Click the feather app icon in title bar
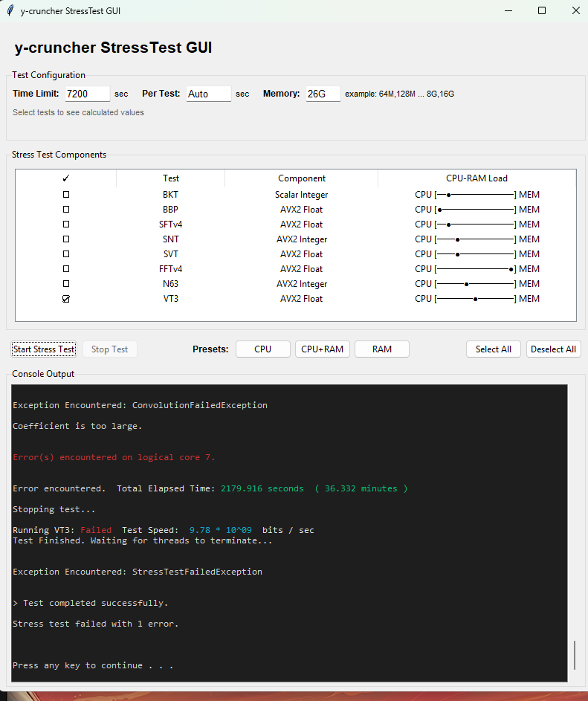 [10, 10]
